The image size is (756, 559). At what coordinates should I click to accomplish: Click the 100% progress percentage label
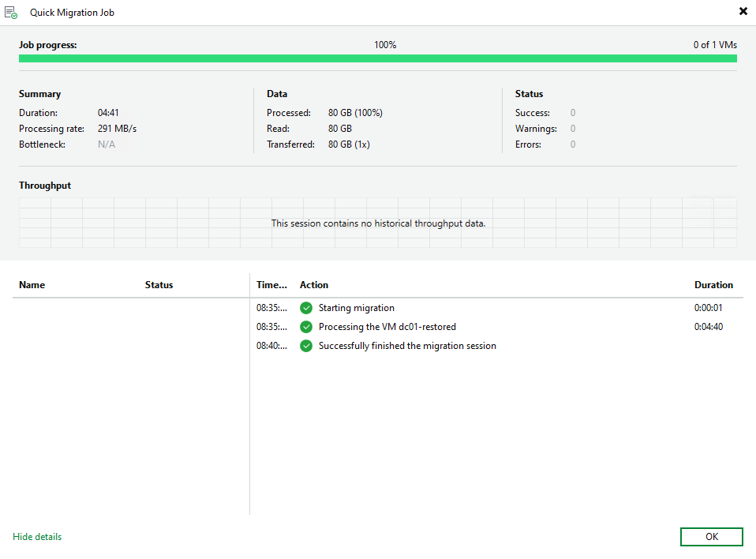[x=385, y=45]
